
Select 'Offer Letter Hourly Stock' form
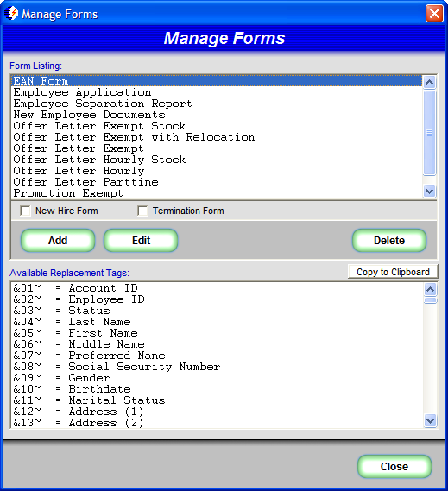pyautogui.click(x=217, y=160)
